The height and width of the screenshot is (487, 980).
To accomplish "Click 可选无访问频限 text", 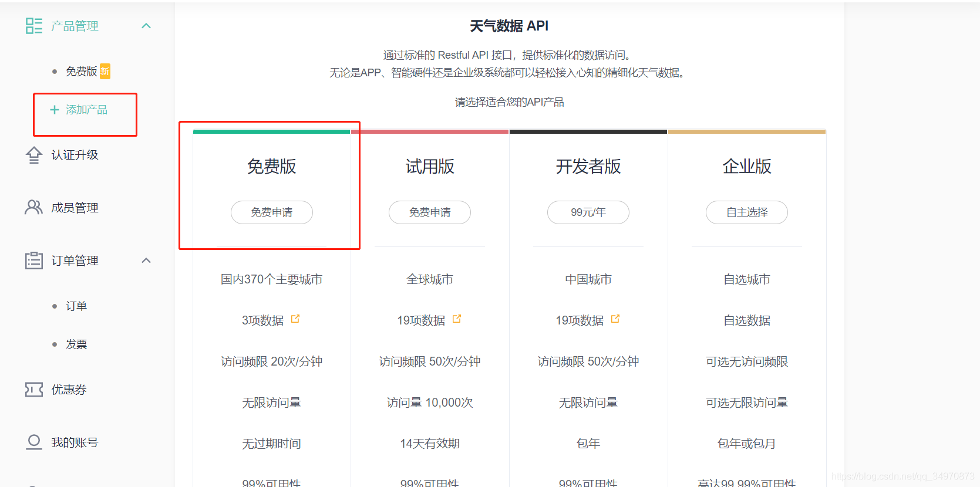I will pyautogui.click(x=747, y=361).
